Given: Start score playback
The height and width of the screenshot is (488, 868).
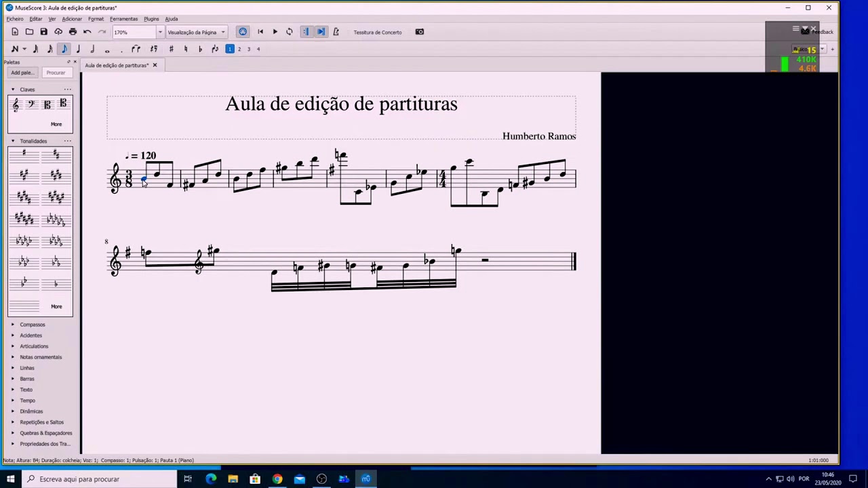Looking at the screenshot, I should tap(275, 32).
